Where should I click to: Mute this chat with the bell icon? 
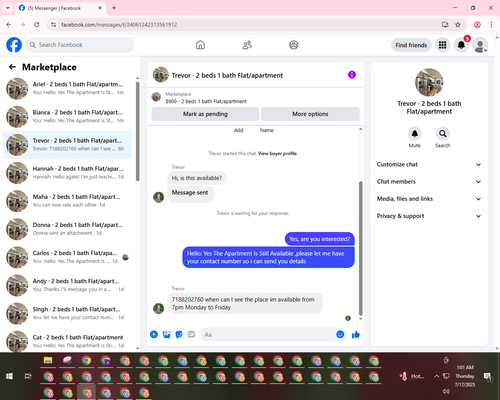(415, 134)
